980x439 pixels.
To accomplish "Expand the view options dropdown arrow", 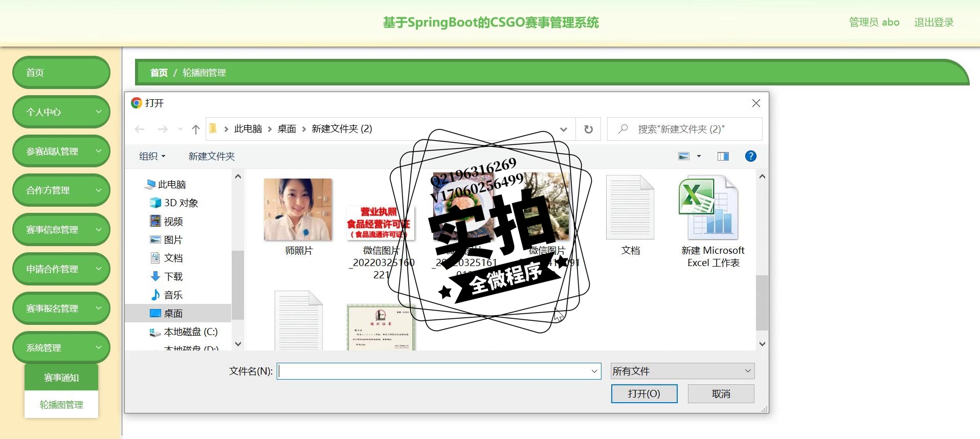I will (699, 156).
